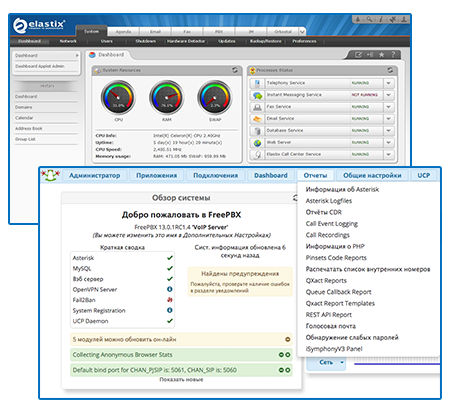Refresh the Processes Status applet
The height and width of the screenshot is (410, 450).
390,70
